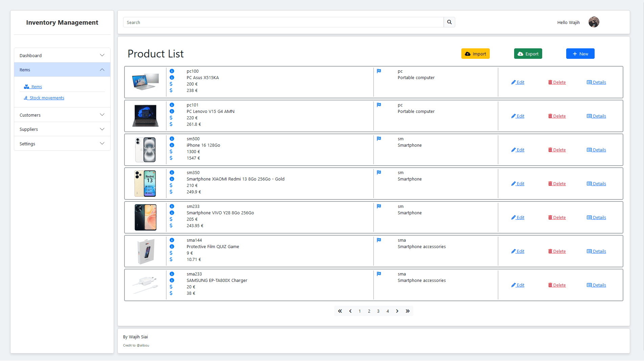View Details of pc100 product
Viewport: 644px width, 361px height.
(x=596, y=82)
